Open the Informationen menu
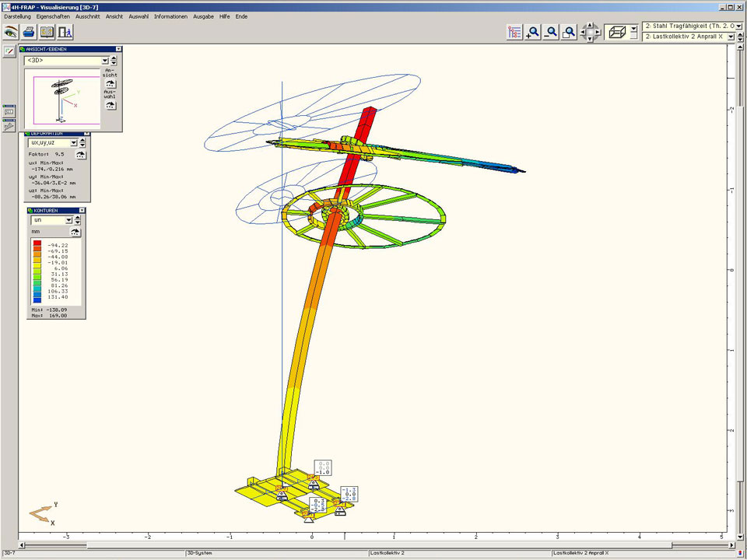Viewport: 747px width, 560px height. [x=170, y=16]
